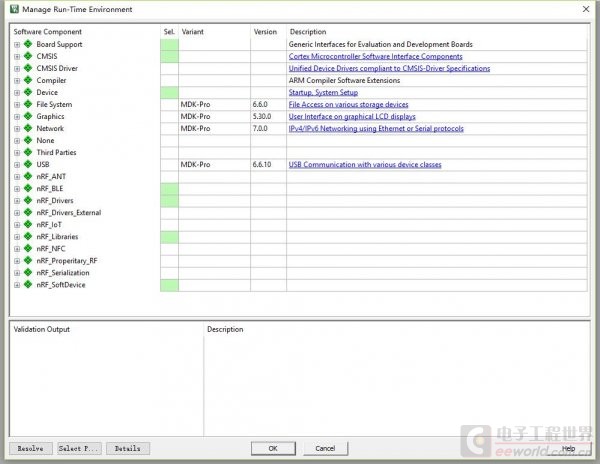Expand the CMSIS tree node

[17, 57]
